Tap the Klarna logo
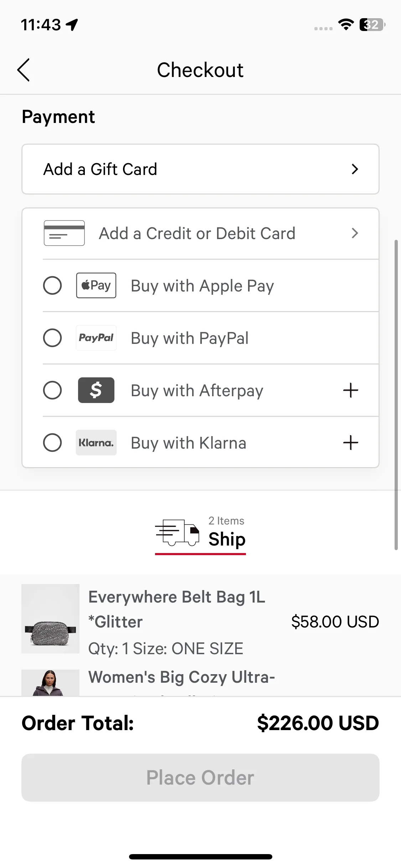 96,443
